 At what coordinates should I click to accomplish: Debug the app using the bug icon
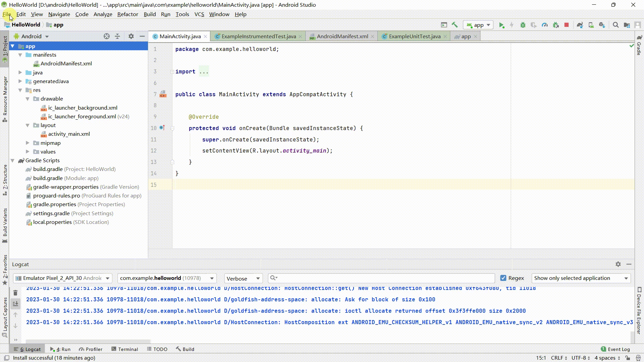(x=523, y=25)
